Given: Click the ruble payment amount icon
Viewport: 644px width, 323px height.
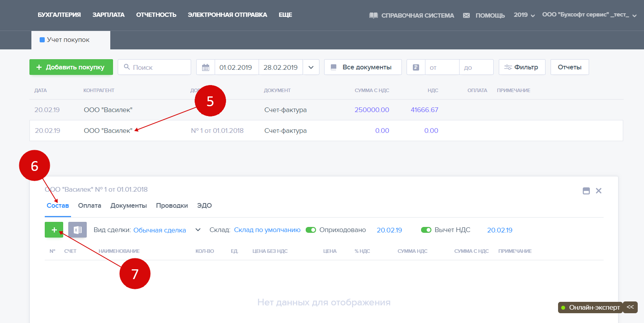Looking at the screenshot, I should [x=416, y=67].
